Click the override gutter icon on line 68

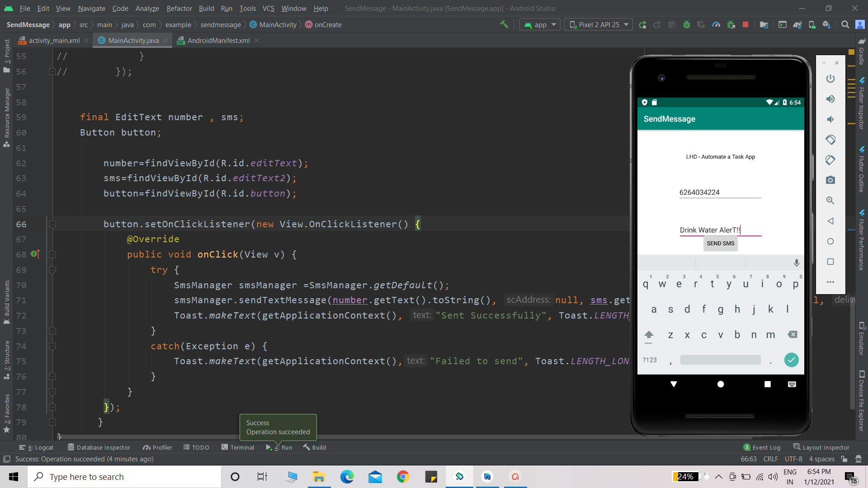35,254
